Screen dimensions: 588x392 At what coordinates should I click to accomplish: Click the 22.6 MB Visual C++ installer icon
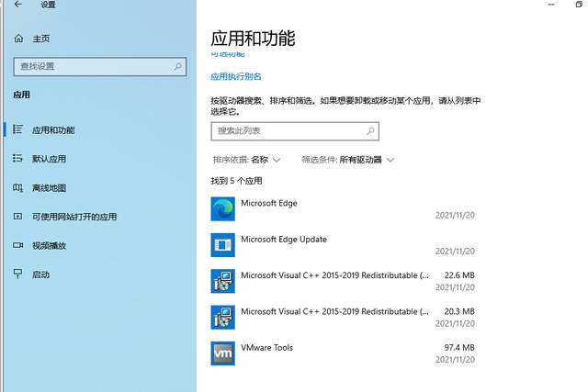pos(222,281)
